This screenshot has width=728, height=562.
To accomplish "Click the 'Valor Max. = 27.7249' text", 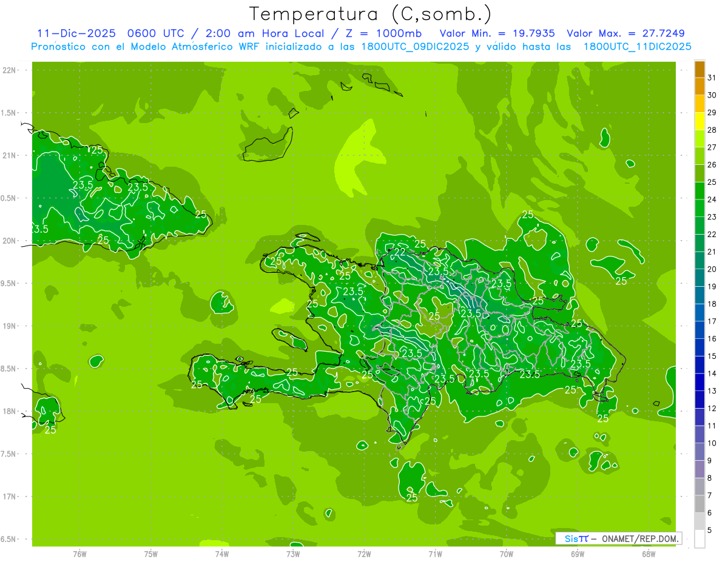I will coord(626,34).
